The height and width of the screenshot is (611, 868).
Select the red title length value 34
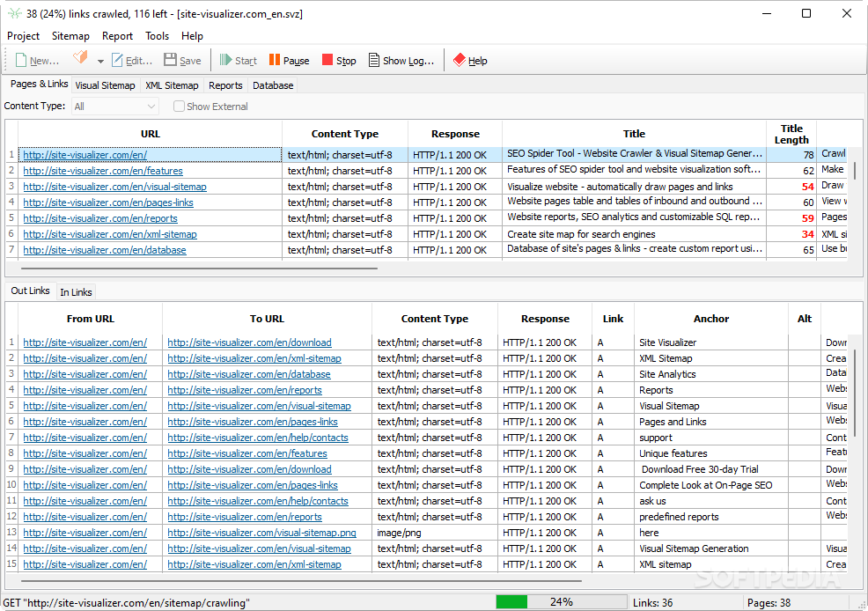pos(807,235)
